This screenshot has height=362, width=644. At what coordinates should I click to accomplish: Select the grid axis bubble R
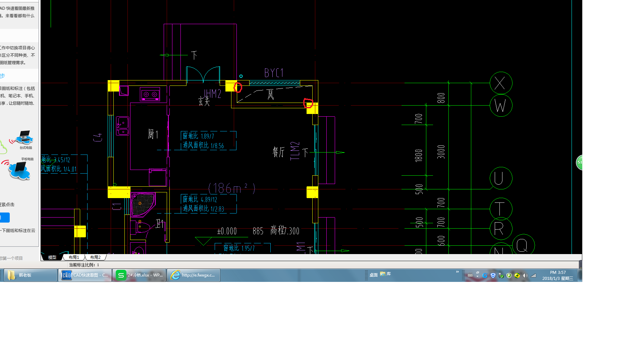pos(501,229)
